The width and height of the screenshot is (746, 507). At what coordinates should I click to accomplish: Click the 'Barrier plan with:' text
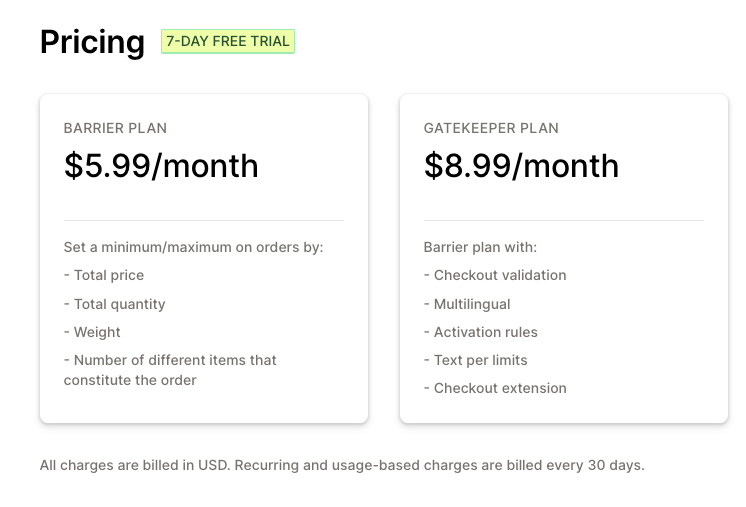pos(480,247)
